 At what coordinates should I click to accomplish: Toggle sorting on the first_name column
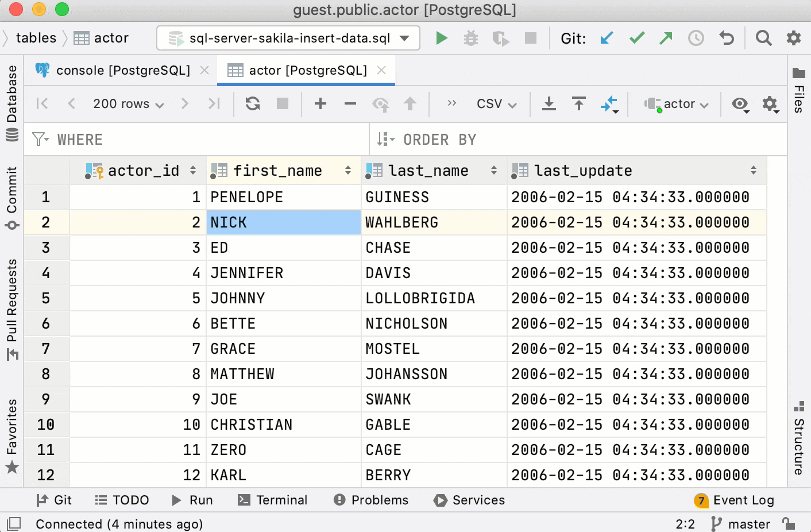347,170
